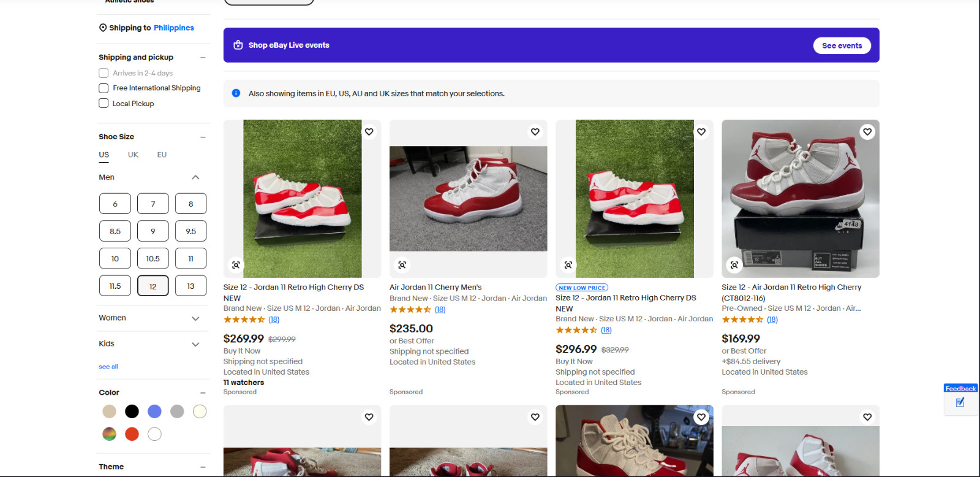Screen dimensions: 980x477
Task: Open image search on the $296.99 listing
Action: (568, 265)
